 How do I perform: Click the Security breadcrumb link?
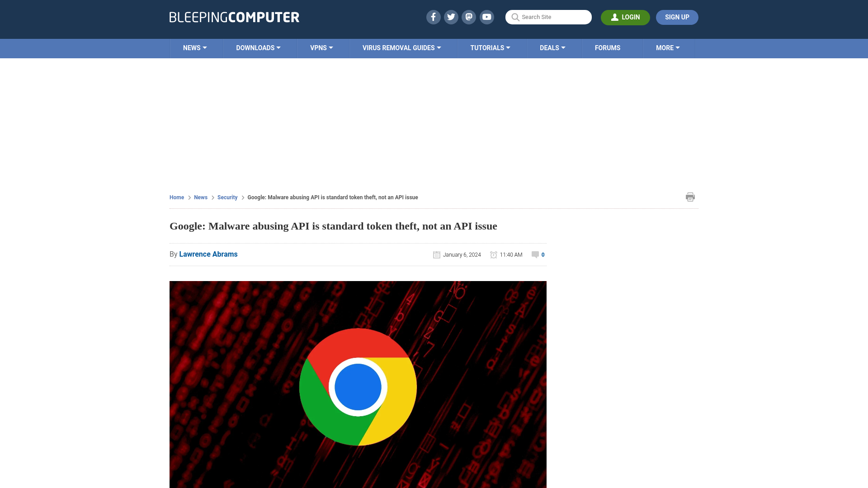click(x=227, y=197)
